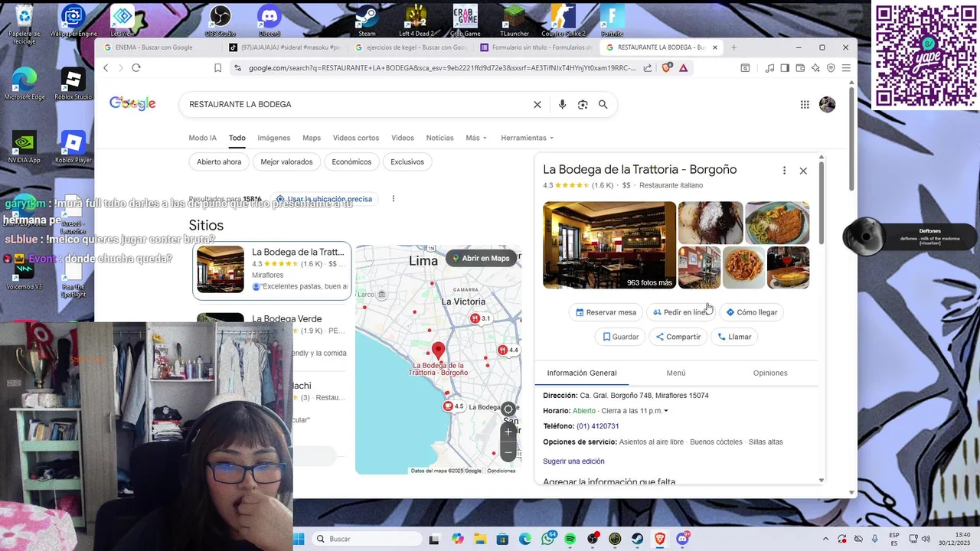Switch to Videos cortos search tab

pyautogui.click(x=356, y=138)
